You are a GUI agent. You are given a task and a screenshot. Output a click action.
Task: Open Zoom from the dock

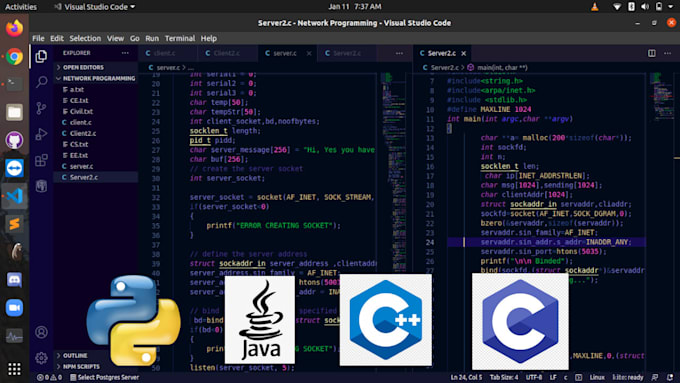point(14,308)
